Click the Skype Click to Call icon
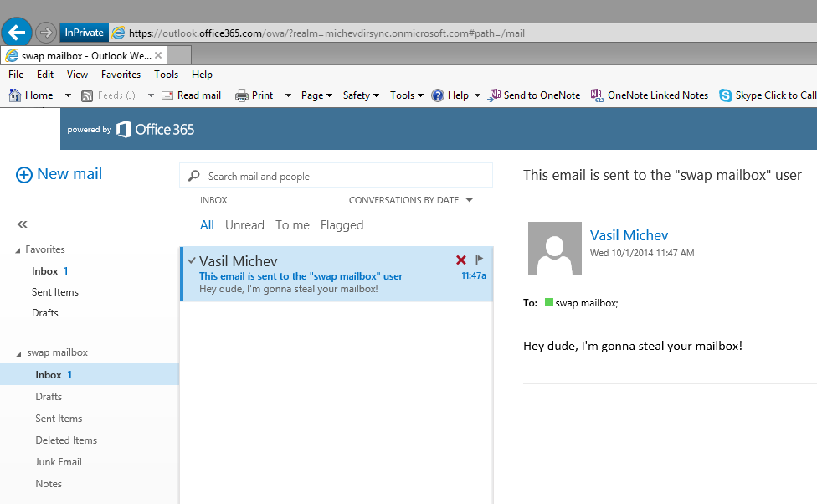 click(725, 95)
